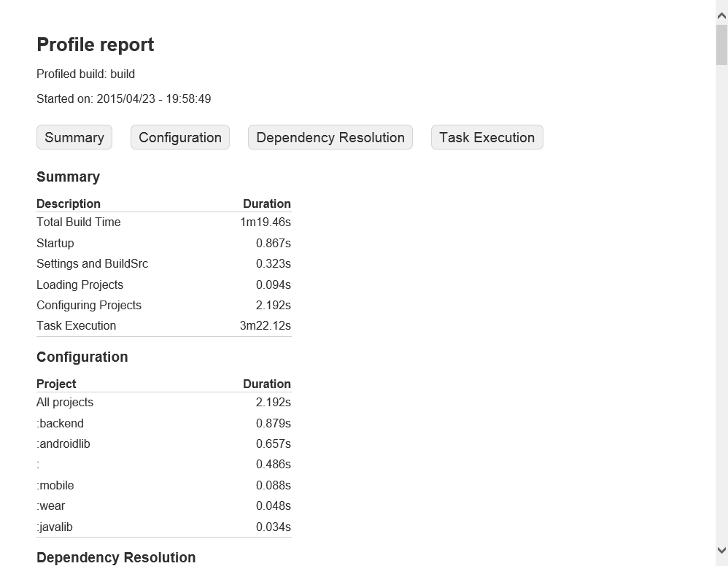Click the :androidlib project entry
Viewport: 728px width, 566px height.
coord(63,443)
